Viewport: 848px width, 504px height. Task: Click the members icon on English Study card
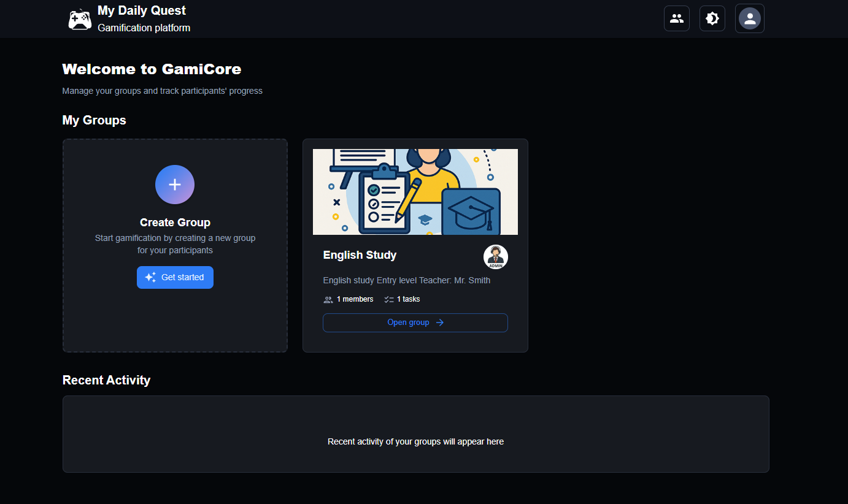click(x=328, y=299)
